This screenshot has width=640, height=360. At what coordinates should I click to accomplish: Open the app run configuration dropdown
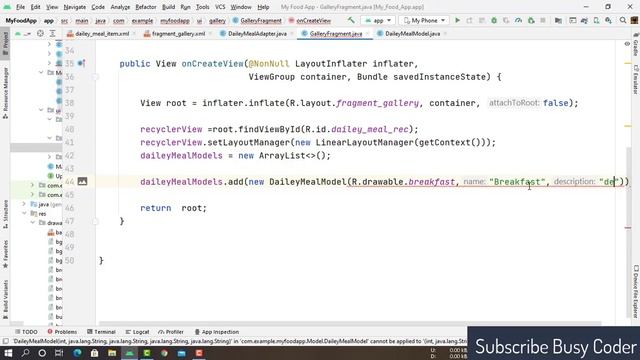point(378,20)
